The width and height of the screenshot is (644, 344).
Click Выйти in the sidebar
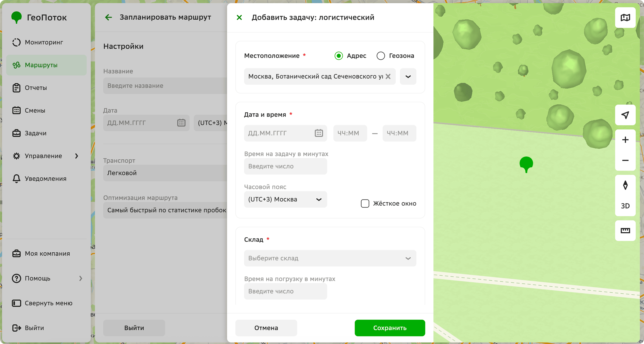point(46,328)
